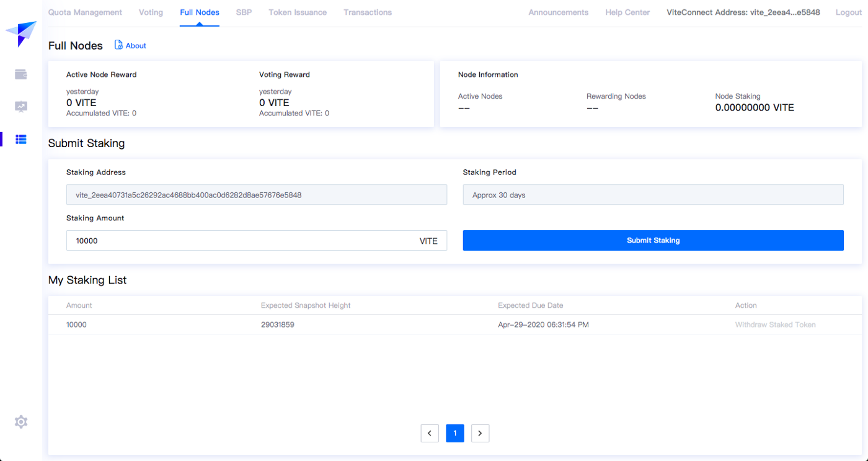Open the wallet icon in sidebar
The image size is (868, 461).
(21, 74)
